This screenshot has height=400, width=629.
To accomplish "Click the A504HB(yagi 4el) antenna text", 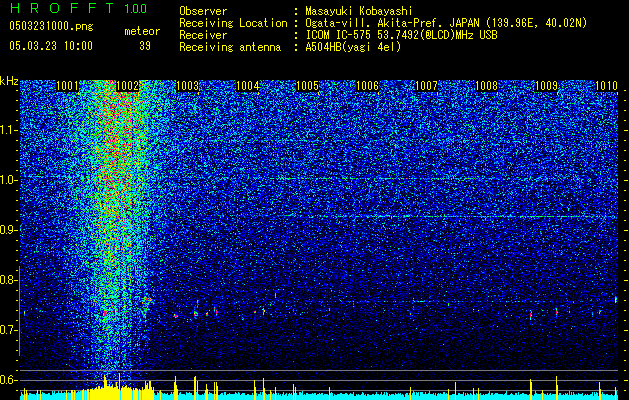I will (353, 47).
